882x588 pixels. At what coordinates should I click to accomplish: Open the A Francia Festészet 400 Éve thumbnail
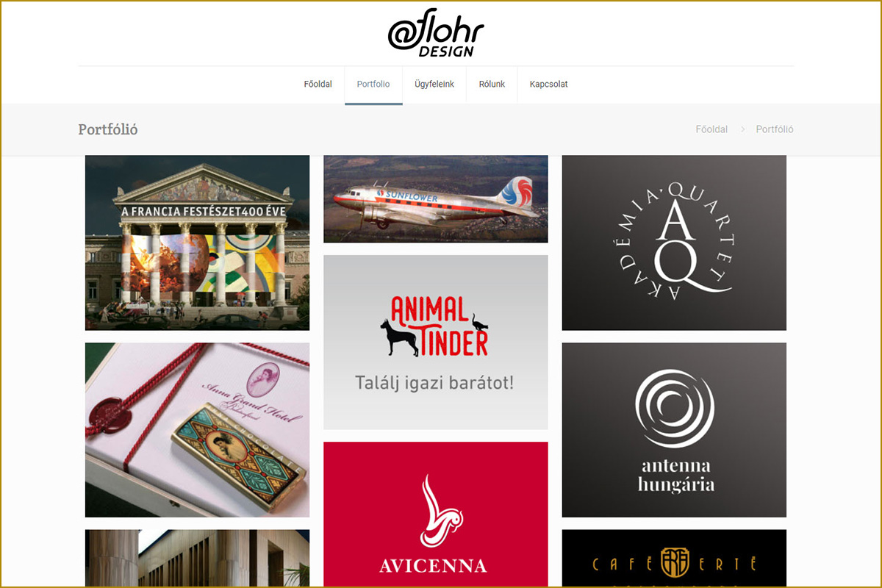pos(197,243)
